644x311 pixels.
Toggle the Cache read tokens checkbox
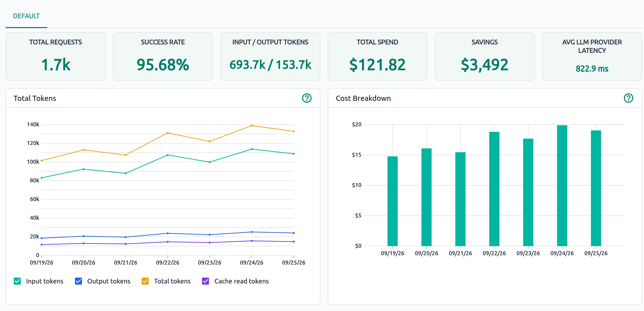pyautogui.click(x=205, y=281)
